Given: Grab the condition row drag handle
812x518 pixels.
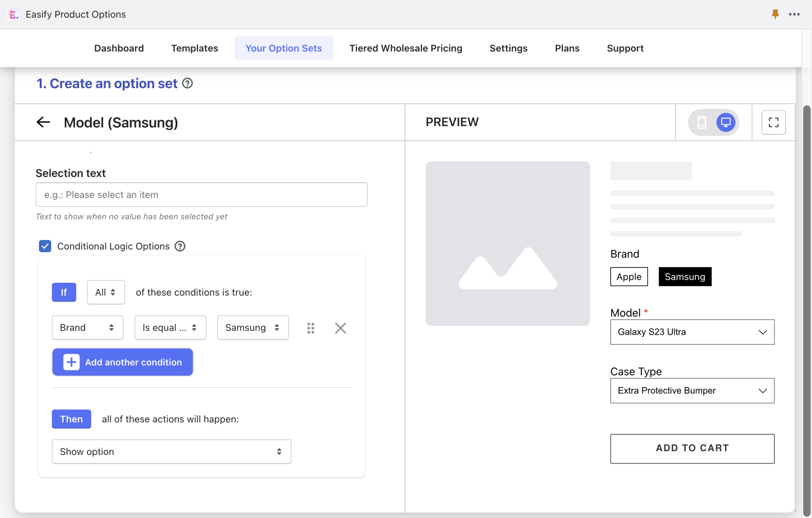Looking at the screenshot, I should pyautogui.click(x=311, y=328).
